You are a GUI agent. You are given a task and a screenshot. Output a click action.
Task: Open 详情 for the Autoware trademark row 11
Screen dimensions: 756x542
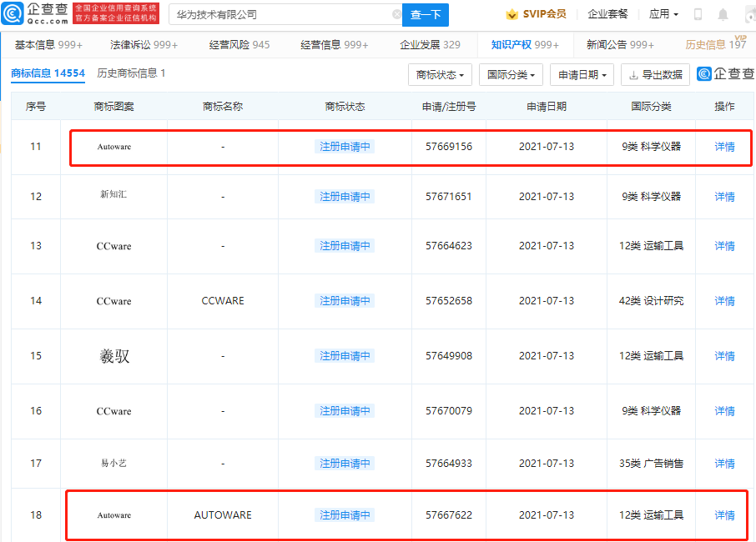tap(723, 147)
